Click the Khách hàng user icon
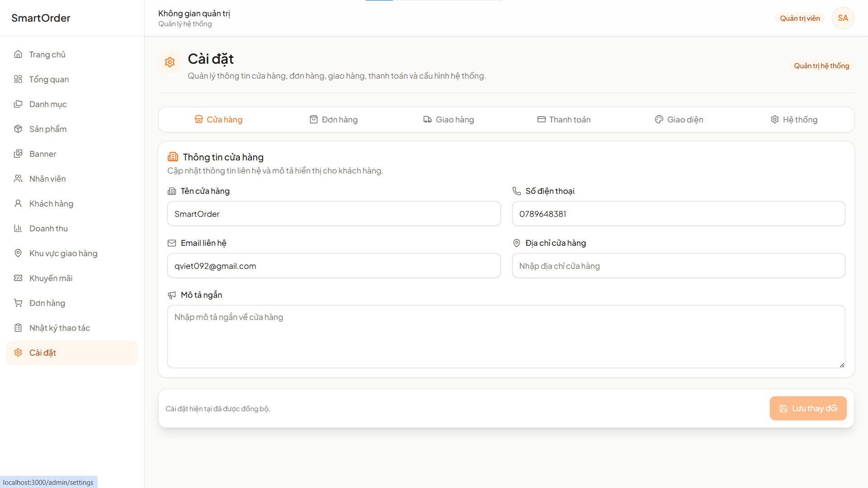This screenshot has height=488, width=868. point(18,203)
